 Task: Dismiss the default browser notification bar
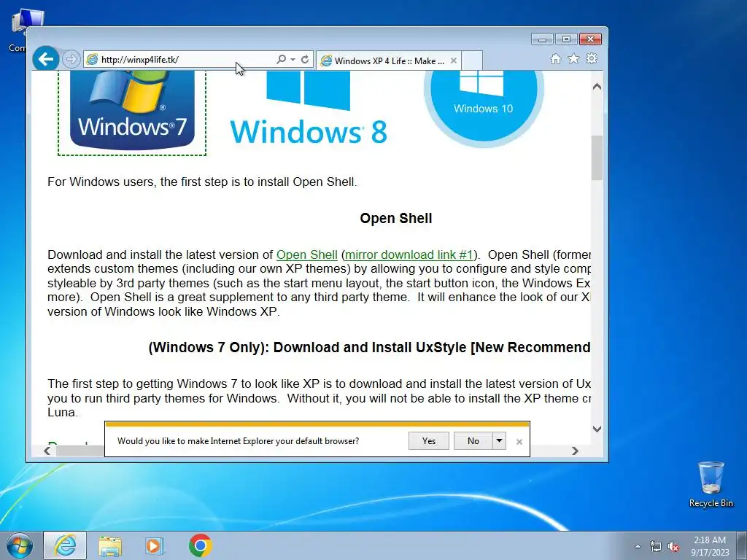click(519, 442)
